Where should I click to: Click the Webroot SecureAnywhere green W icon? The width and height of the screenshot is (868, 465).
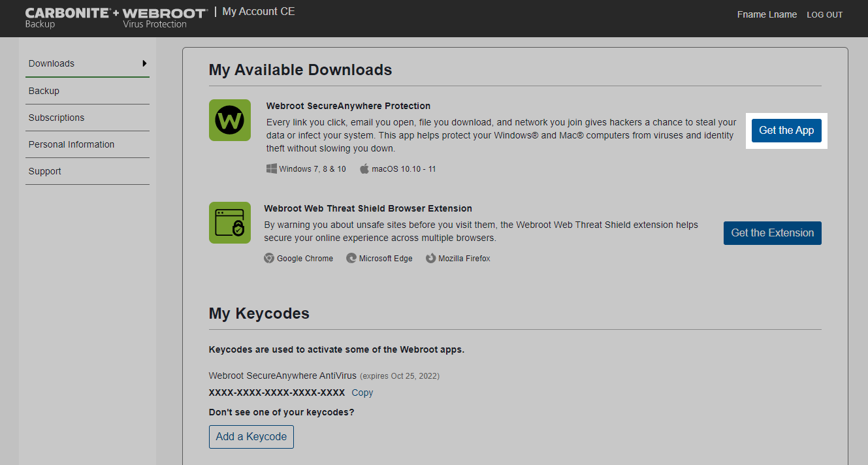[230, 120]
